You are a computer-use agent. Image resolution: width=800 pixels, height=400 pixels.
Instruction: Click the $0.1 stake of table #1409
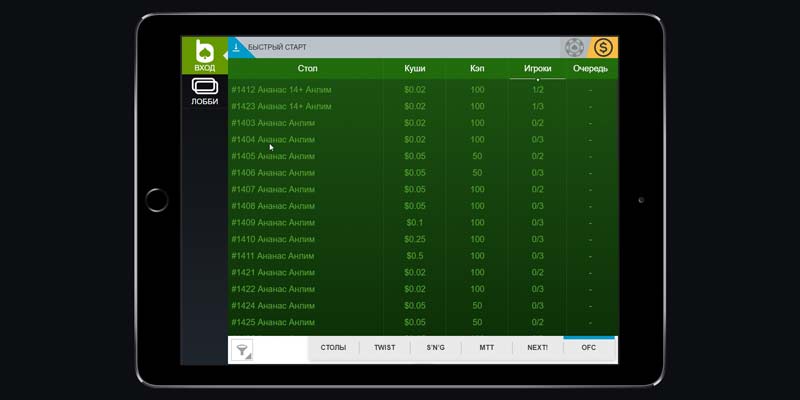click(415, 222)
